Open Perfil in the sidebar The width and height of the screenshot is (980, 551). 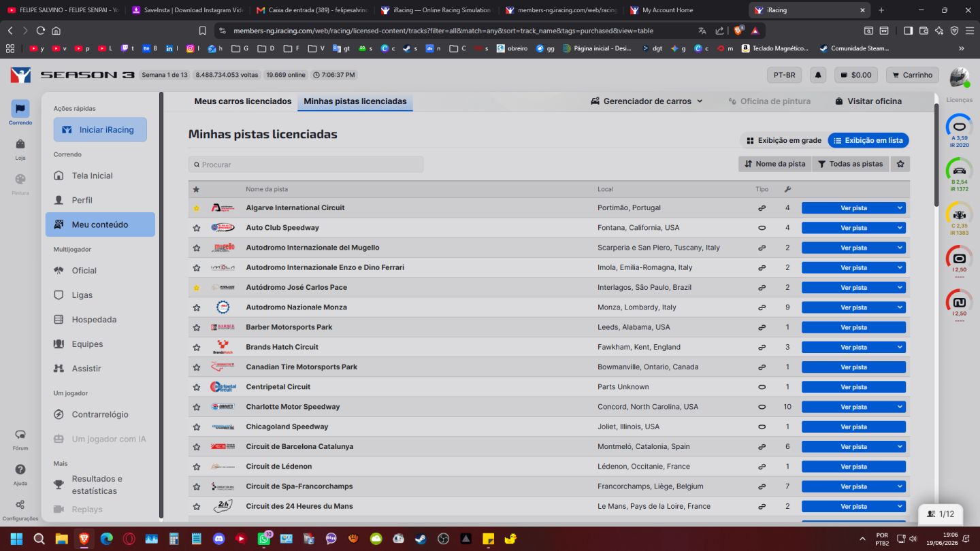[x=100, y=200]
